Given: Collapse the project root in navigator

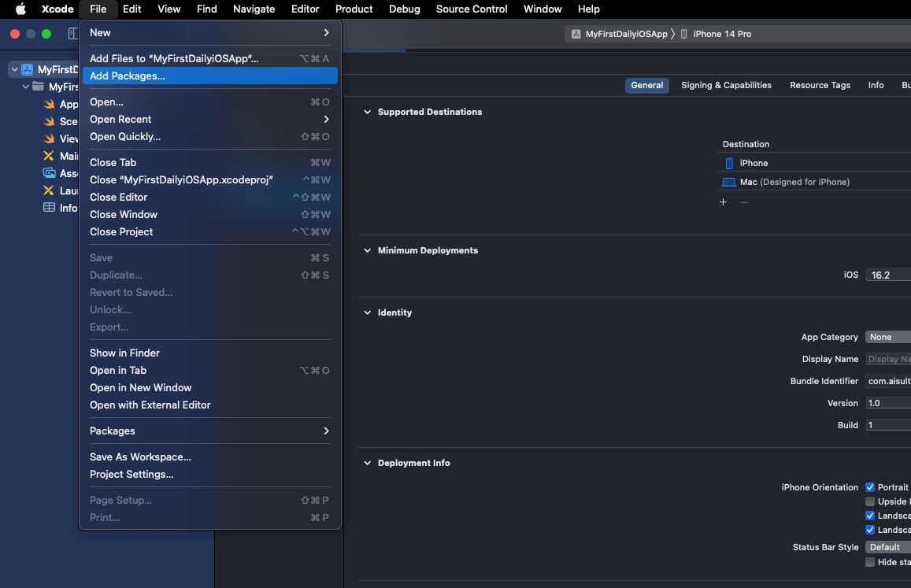Looking at the screenshot, I should 14,70.
